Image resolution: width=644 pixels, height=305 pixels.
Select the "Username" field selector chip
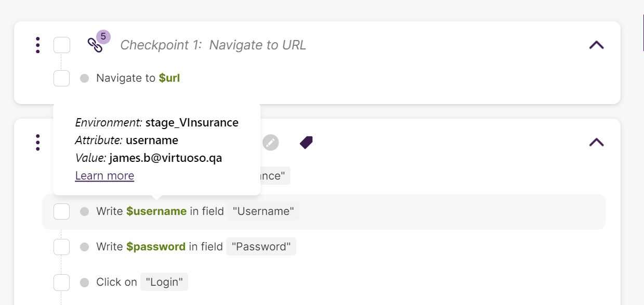point(264,211)
